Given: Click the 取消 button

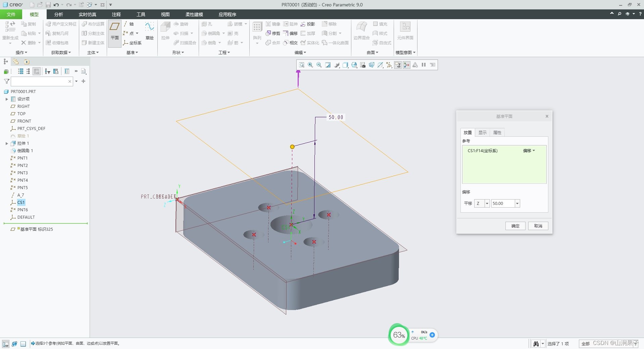Looking at the screenshot, I should 538,226.
